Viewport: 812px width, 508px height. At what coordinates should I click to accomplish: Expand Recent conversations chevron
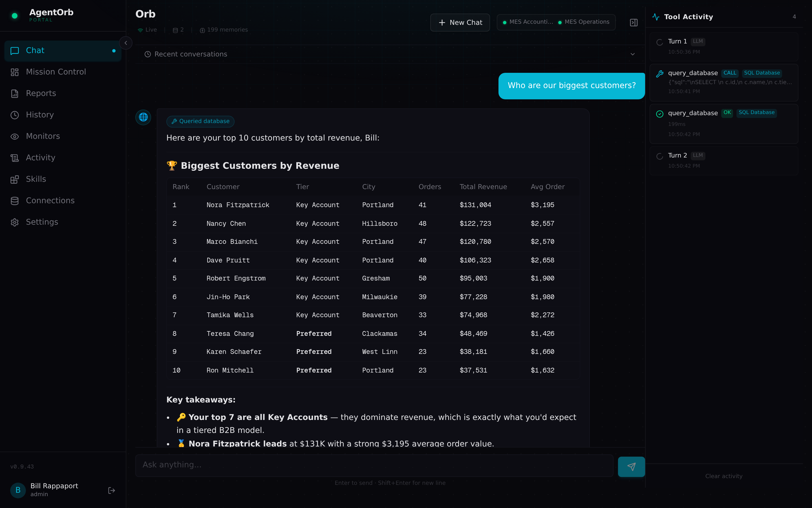[632, 54]
